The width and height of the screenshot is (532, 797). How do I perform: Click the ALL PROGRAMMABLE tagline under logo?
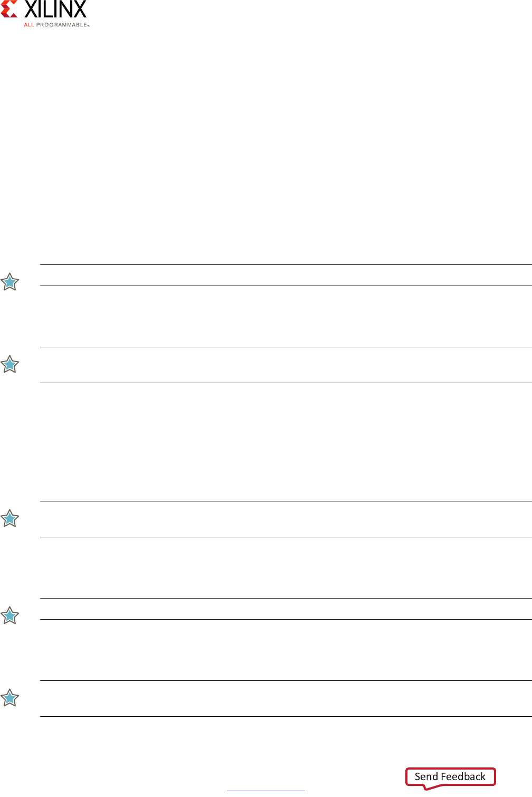tap(56, 25)
